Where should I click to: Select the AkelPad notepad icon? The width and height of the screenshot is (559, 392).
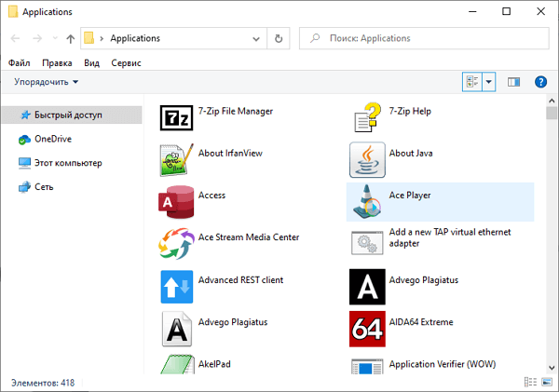[x=177, y=364]
